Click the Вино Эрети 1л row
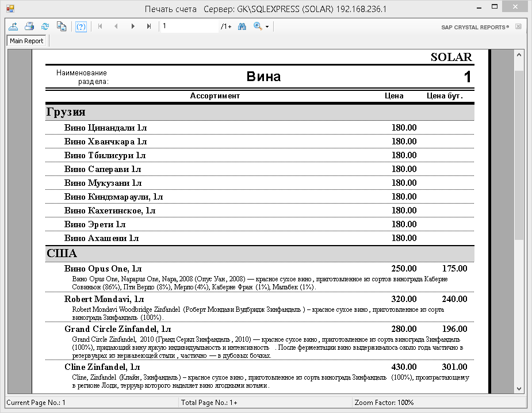 pyautogui.click(x=259, y=224)
